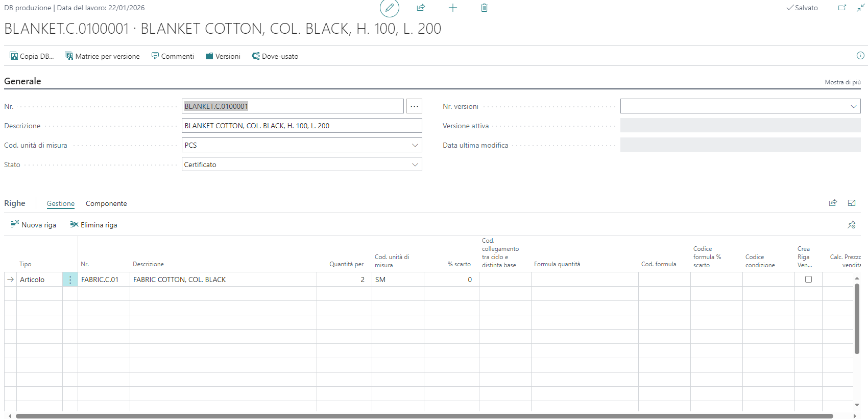Screen dimensions: 868x419
Task: Open page in new window icon
Action: pos(842,8)
